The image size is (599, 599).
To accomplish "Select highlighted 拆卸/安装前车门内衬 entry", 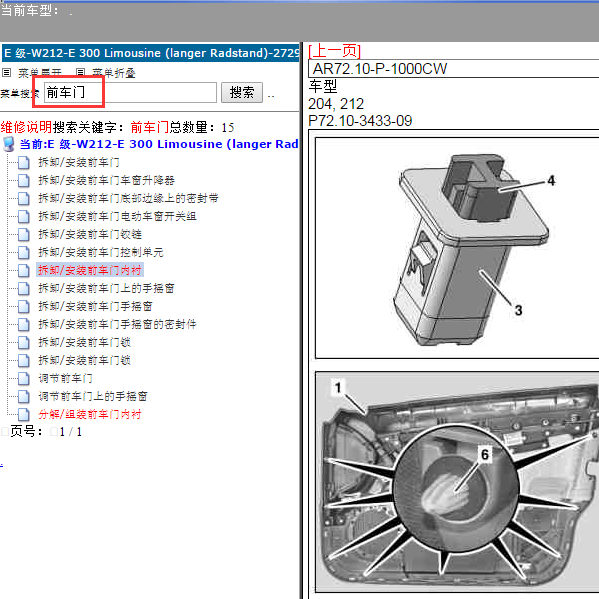I will tap(90, 270).
